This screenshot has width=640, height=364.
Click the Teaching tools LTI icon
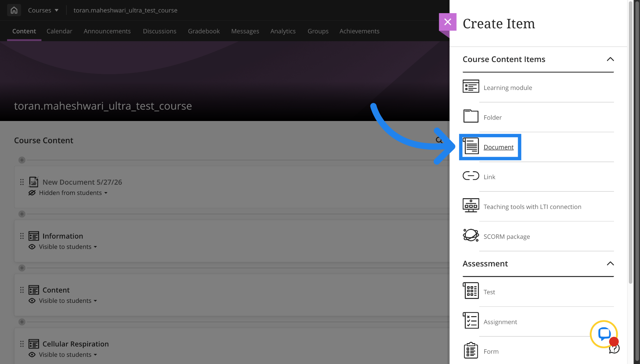[x=471, y=205]
